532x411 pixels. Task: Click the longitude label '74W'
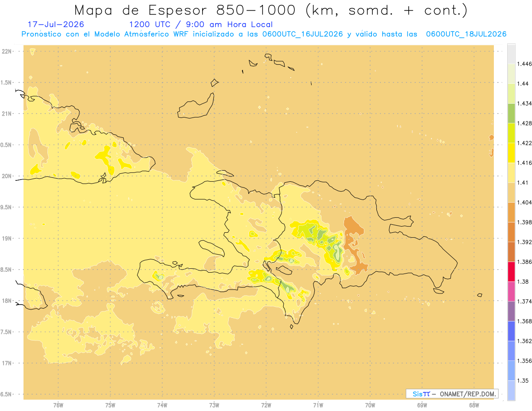[162, 405]
